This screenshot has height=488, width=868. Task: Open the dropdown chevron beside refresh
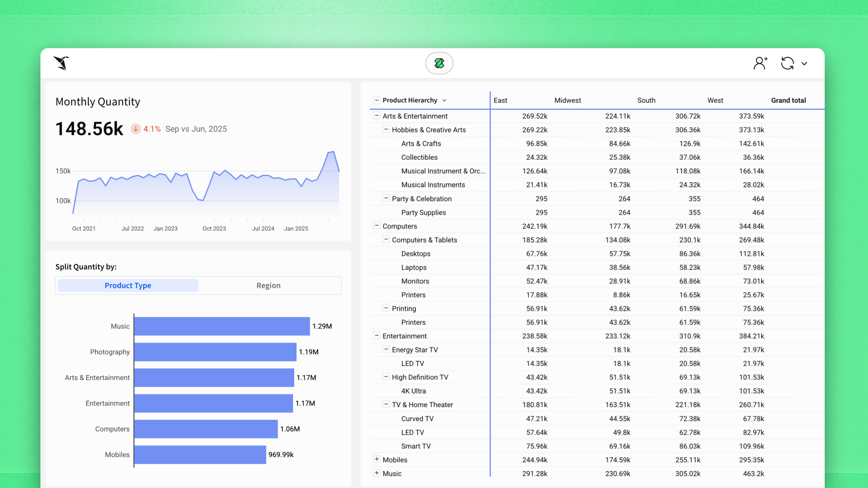coord(804,63)
